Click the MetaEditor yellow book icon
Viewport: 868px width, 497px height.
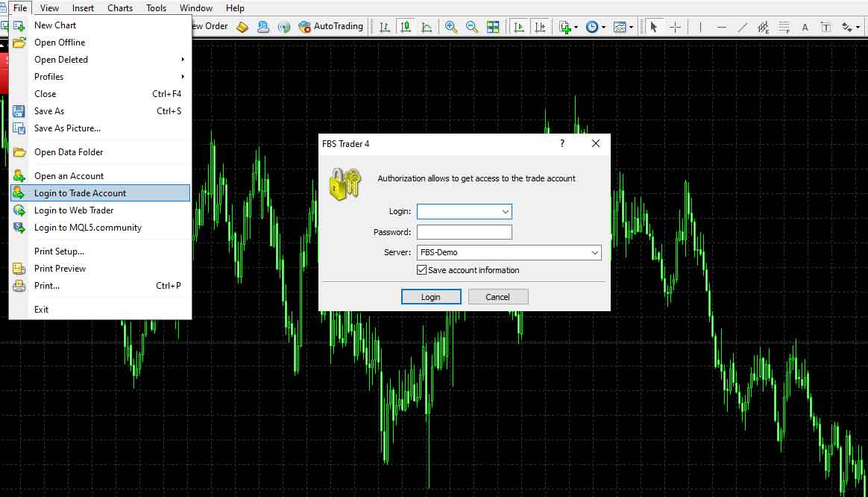tap(242, 27)
